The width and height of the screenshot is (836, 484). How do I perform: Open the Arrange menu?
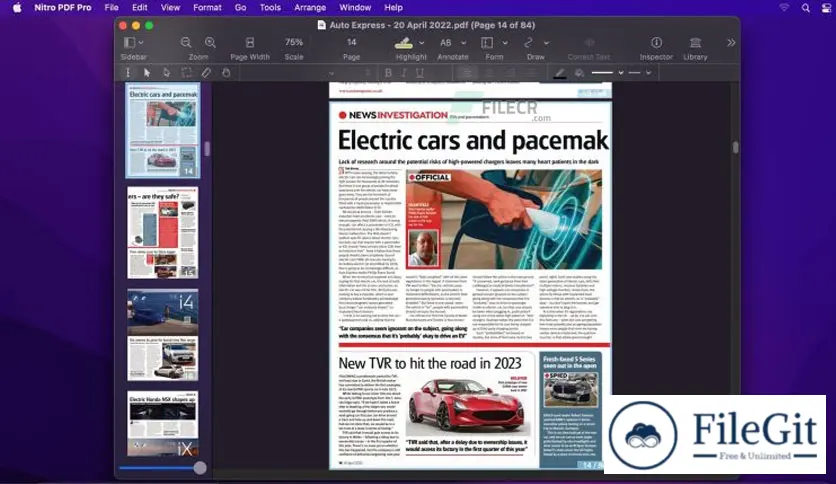310,7
